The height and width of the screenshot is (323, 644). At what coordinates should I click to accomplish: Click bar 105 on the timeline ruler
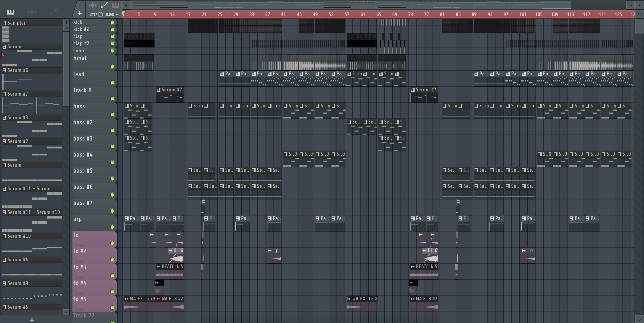pyautogui.click(x=539, y=15)
